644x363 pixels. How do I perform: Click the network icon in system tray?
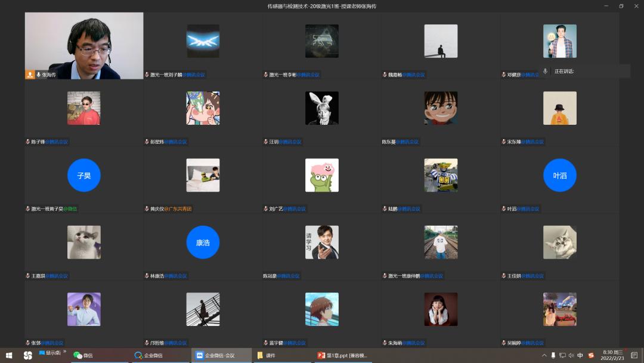(562, 355)
